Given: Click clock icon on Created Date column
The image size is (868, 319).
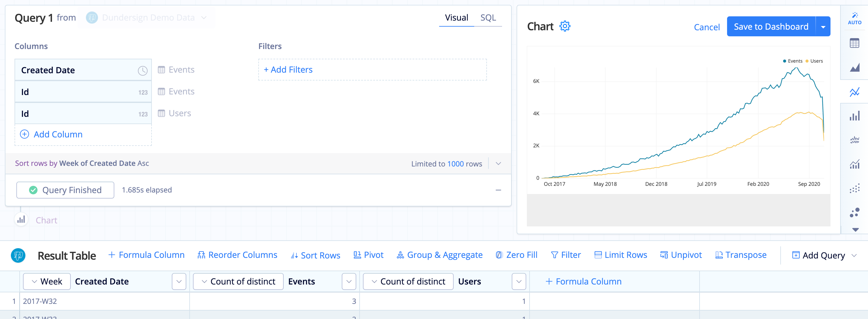Looking at the screenshot, I should click(142, 71).
